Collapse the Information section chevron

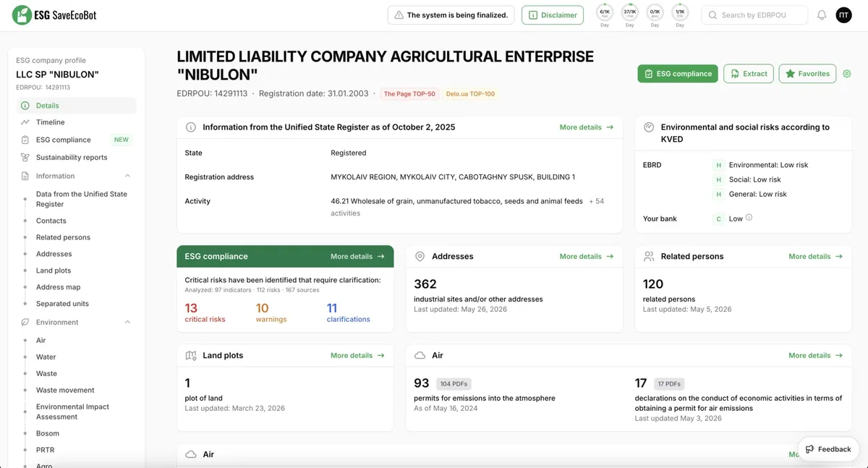point(127,176)
